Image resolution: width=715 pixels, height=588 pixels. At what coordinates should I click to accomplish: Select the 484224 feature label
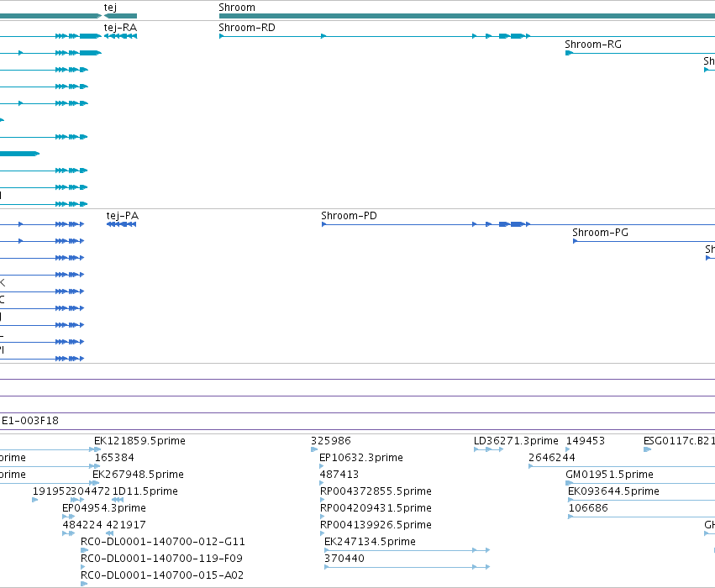[82, 525]
